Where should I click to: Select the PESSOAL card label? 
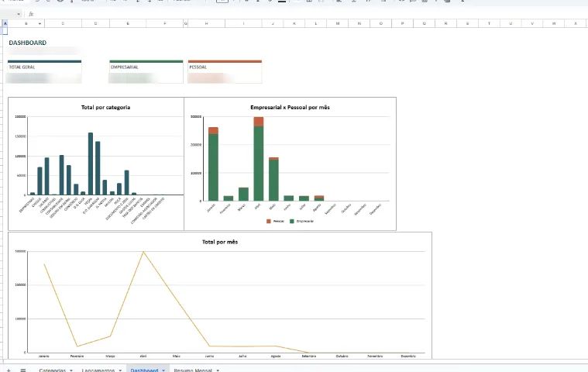point(198,67)
